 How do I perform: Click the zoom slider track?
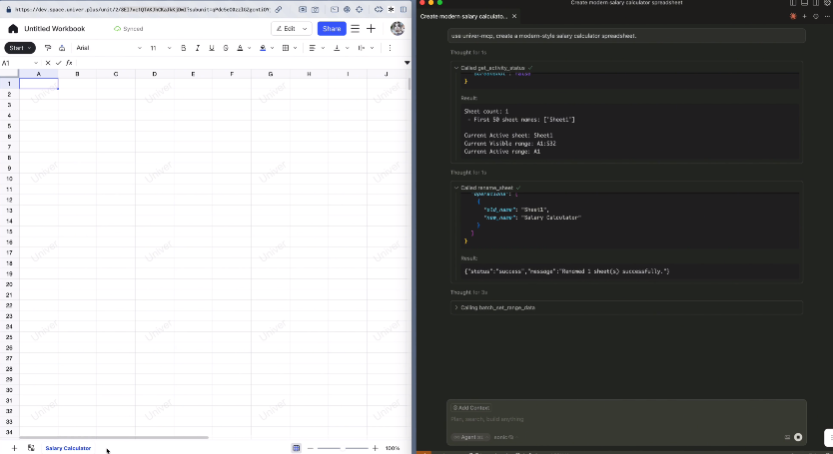(343, 448)
